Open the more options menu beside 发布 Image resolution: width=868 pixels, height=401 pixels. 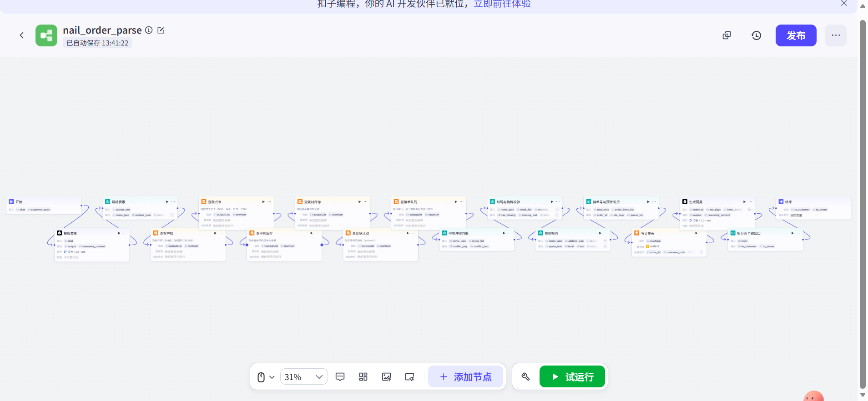point(836,35)
